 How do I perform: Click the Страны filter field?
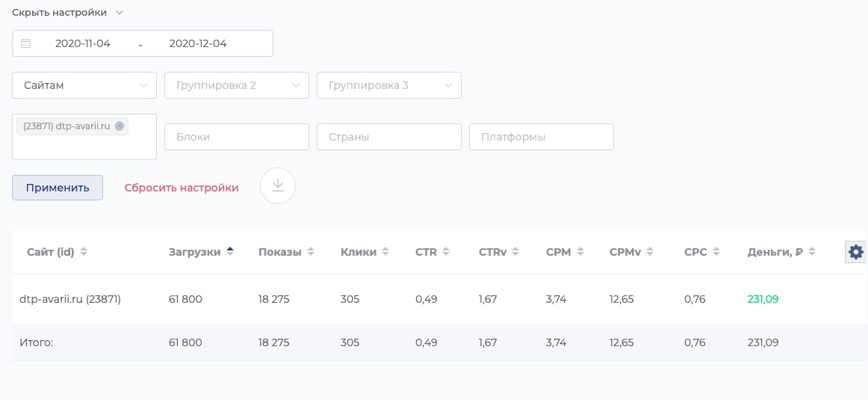pyautogui.click(x=389, y=137)
